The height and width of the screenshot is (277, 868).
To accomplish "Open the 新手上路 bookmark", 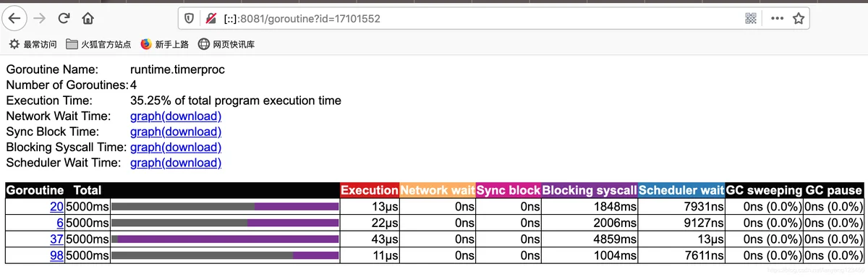I will click(164, 44).
